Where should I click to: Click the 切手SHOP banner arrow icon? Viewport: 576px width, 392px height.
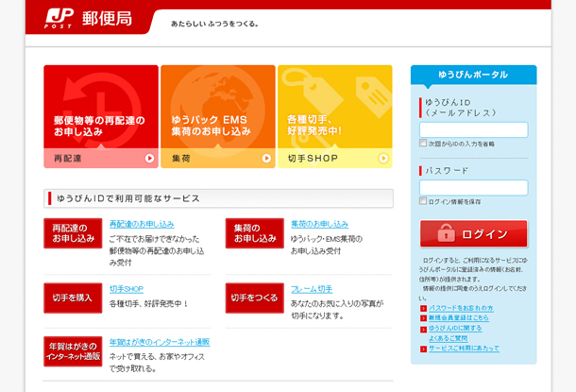pos(383,159)
